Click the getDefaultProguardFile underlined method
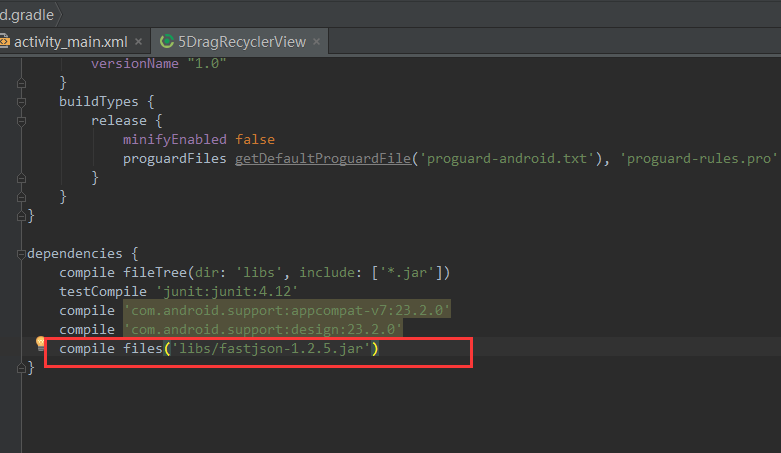 pos(323,158)
